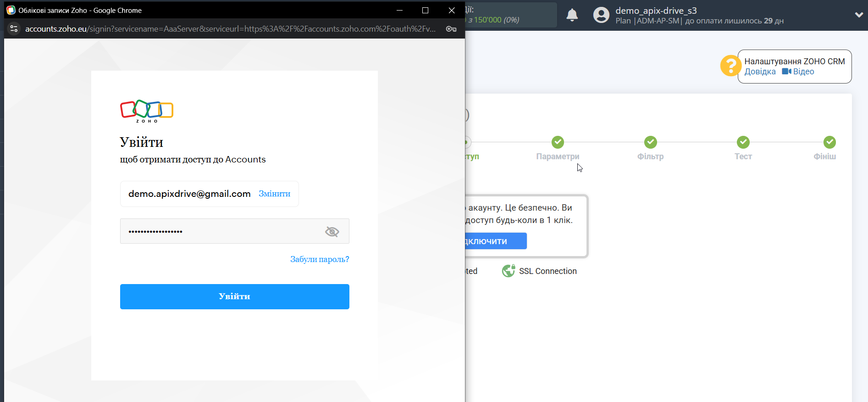Screen dimensions: 868x402
Task: Select the Фініш step label
Action: point(824,156)
